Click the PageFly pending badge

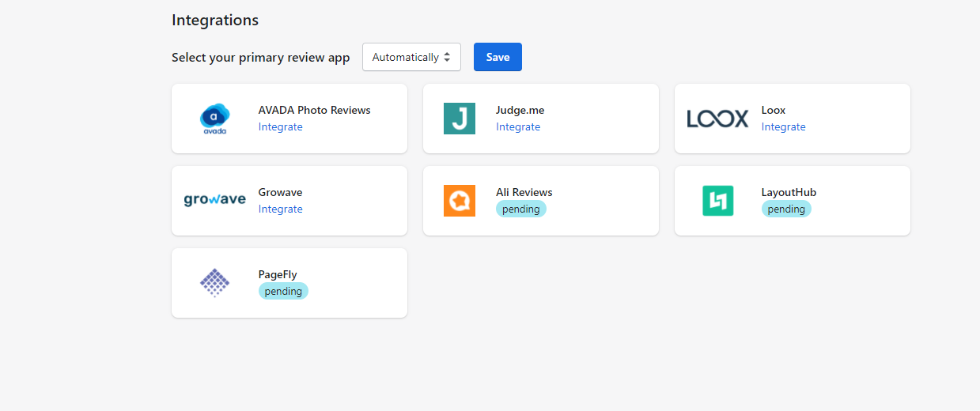[283, 291]
